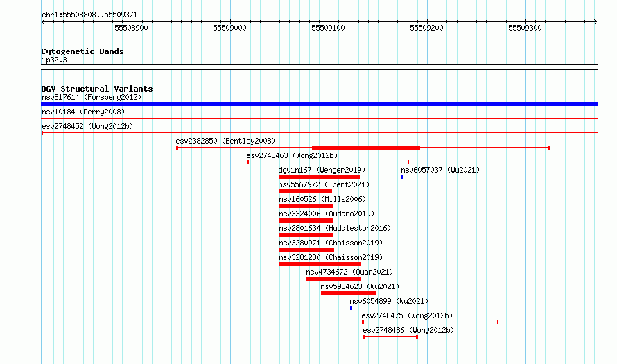The image size is (617, 364).
Task: Click the chr1:55508808..55509371 coordinates text
Action: [89, 15]
